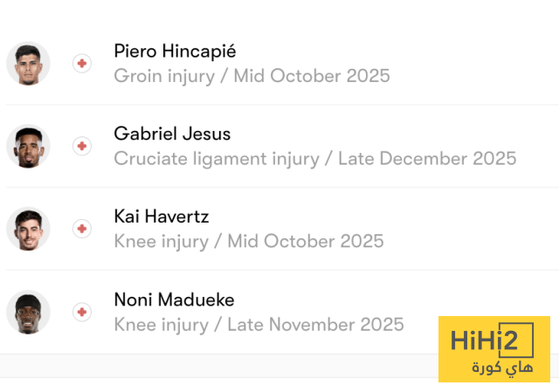Open the Kai Havertz name link

(x=161, y=217)
